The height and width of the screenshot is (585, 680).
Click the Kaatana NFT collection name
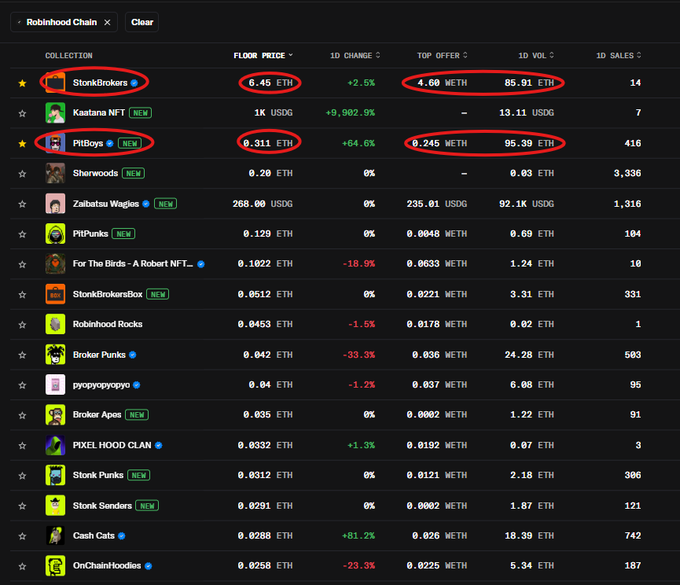pos(99,113)
